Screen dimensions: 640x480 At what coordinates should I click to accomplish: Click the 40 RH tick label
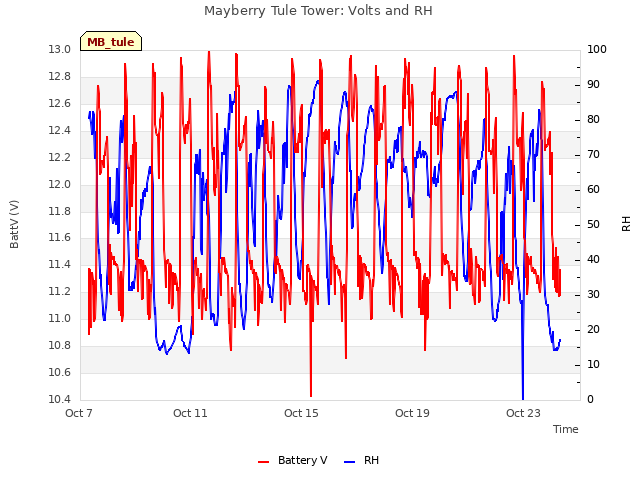pyautogui.click(x=593, y=260)
